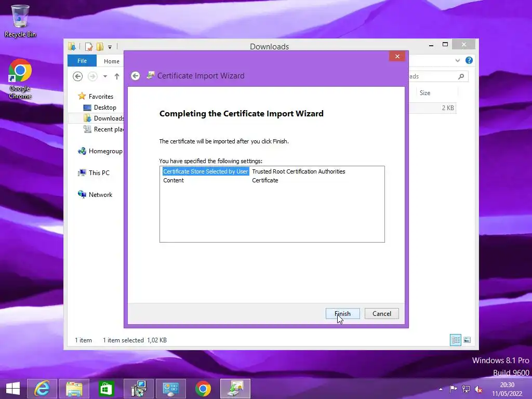Click the Finish button in the wizard
This screenshot has width=532, height=399.
click(342, 313)
